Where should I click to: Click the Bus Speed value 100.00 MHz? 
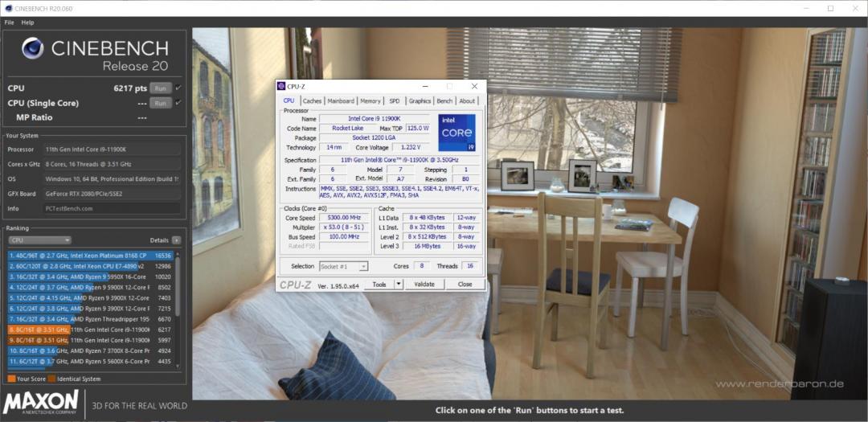pyautogui.click(x=344, y=236)
